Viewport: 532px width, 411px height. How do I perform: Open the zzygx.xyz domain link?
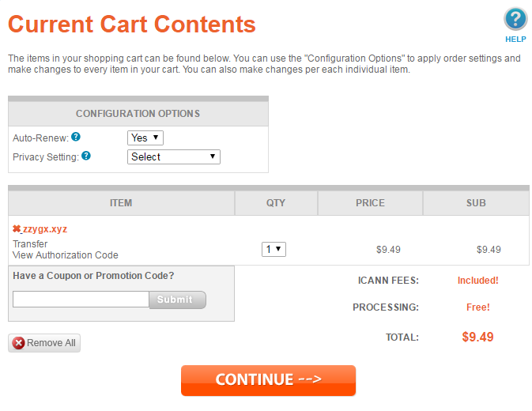(x=45, y=229)
